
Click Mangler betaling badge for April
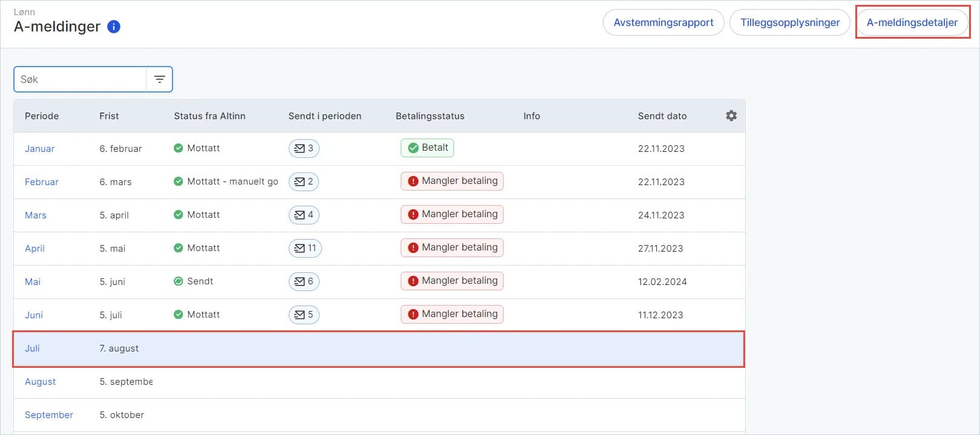[452, 247]
